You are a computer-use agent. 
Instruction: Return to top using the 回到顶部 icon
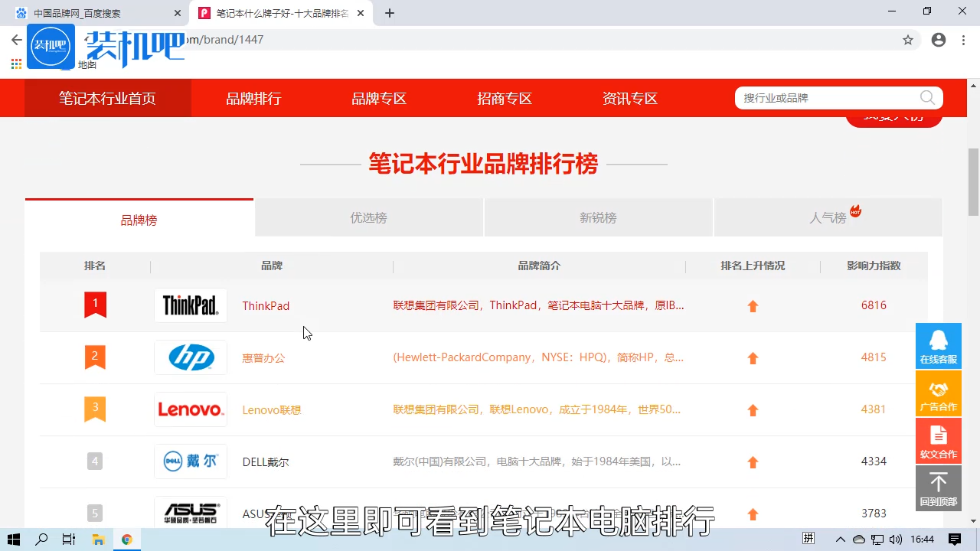coord(938,487)
